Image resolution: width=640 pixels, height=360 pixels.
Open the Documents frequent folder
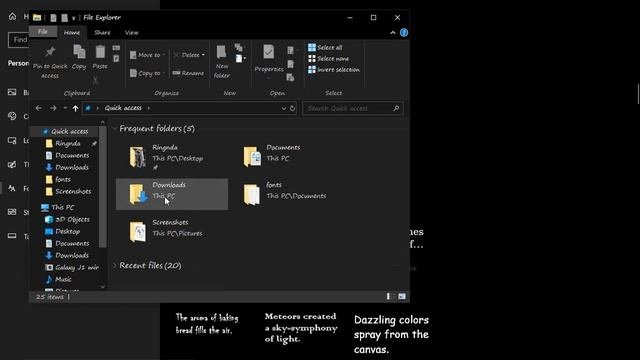(286, 157)
